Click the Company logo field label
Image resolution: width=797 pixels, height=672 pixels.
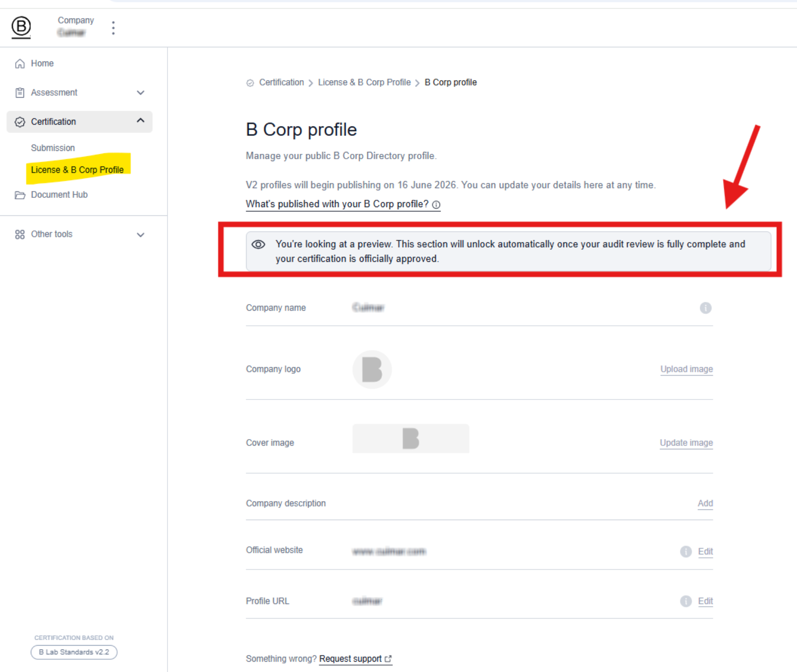point(273,369)
